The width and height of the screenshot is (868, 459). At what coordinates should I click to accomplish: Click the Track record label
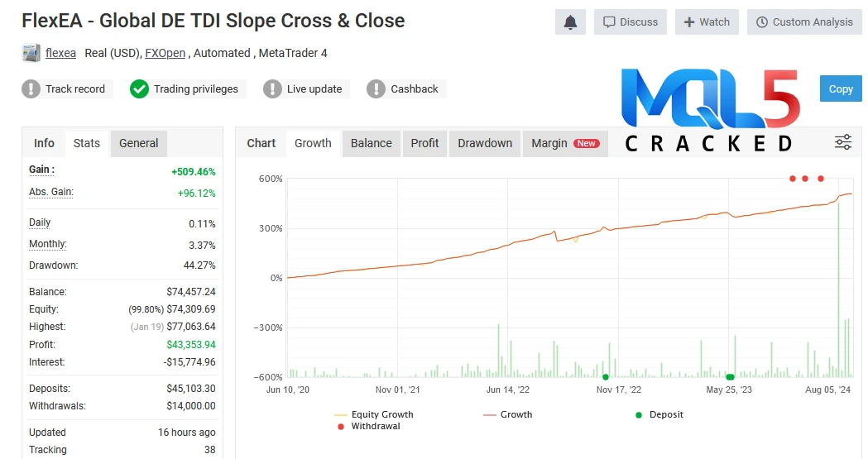74,89
